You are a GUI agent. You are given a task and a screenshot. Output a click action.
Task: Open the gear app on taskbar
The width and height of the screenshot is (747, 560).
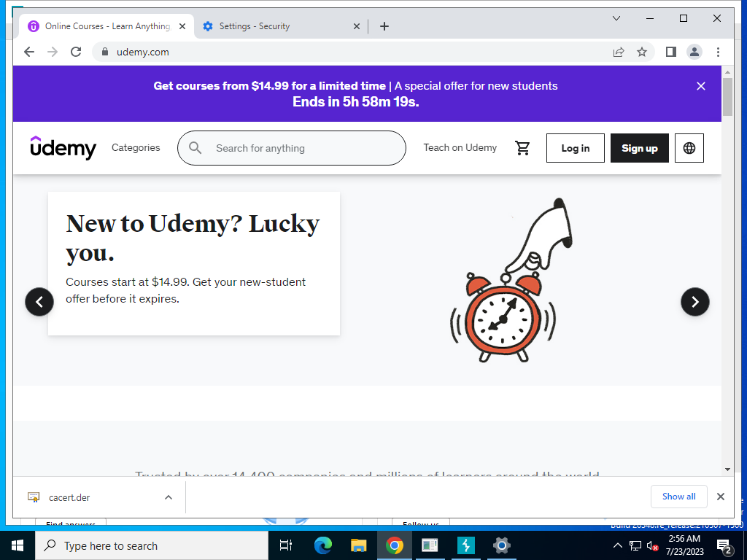point(501,545)
